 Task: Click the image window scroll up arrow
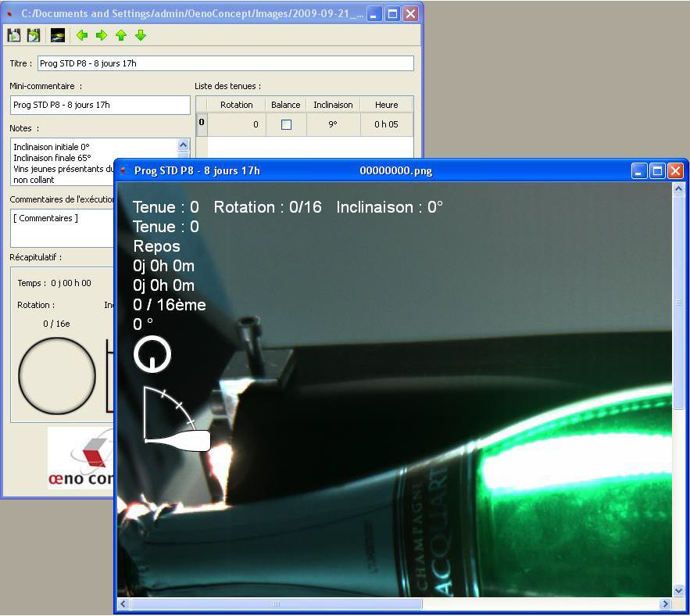coord(678,189)
